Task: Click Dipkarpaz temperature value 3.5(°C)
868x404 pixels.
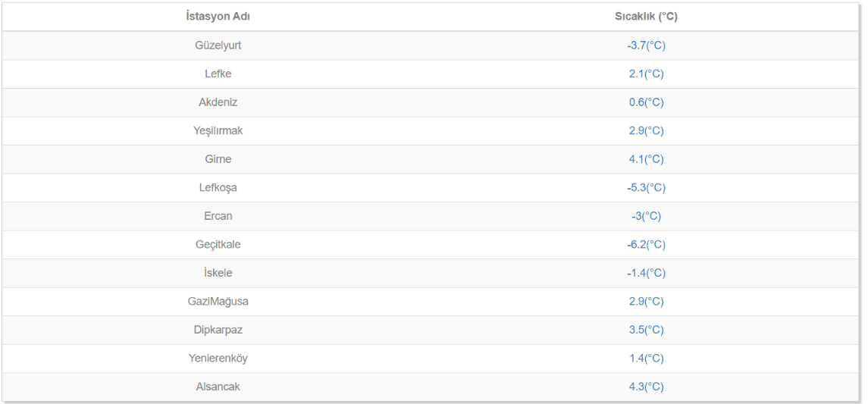Action: (646, 330)
